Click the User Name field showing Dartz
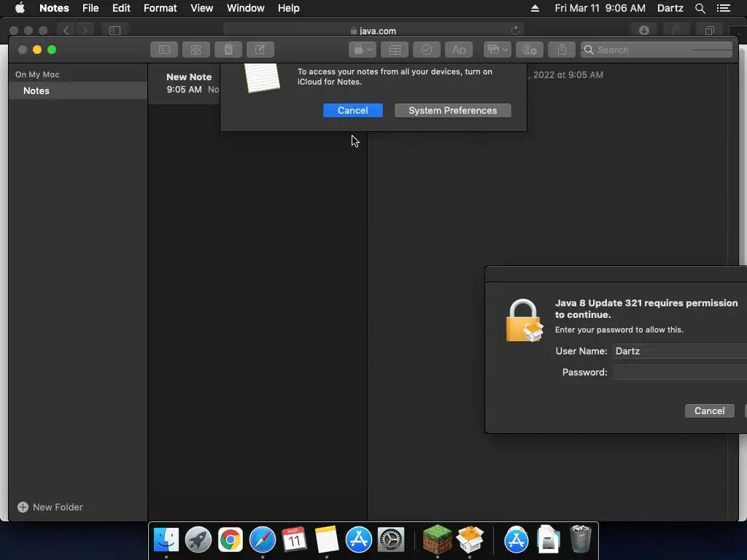The image size is (747, 560). [679, 351]
